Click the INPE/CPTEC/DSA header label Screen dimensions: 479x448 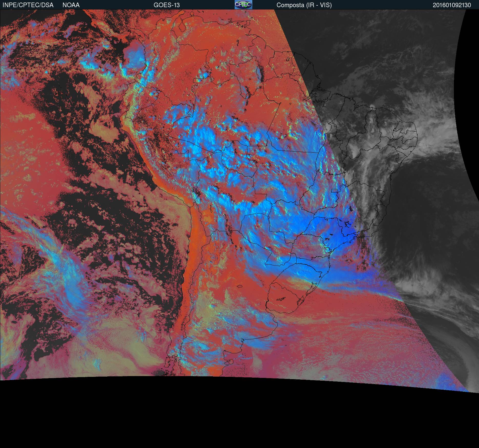click(x=28, y=5)
